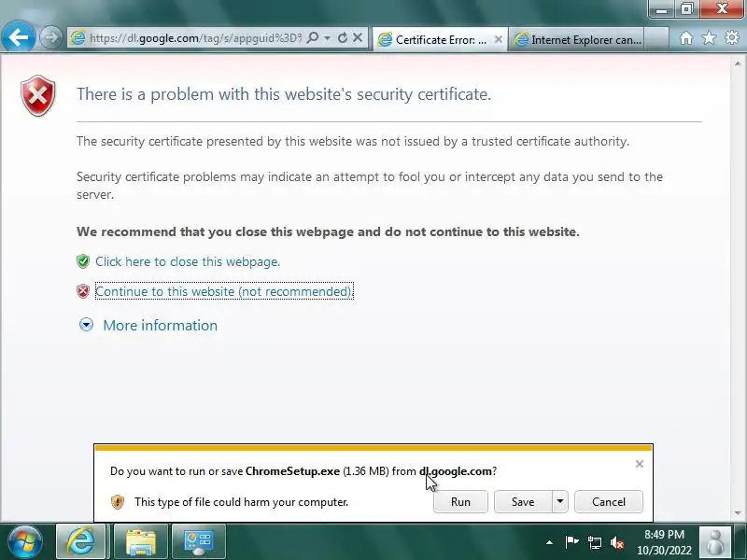
Task: Click the red shield beside Continue link
Action: [x=83, y=291]
